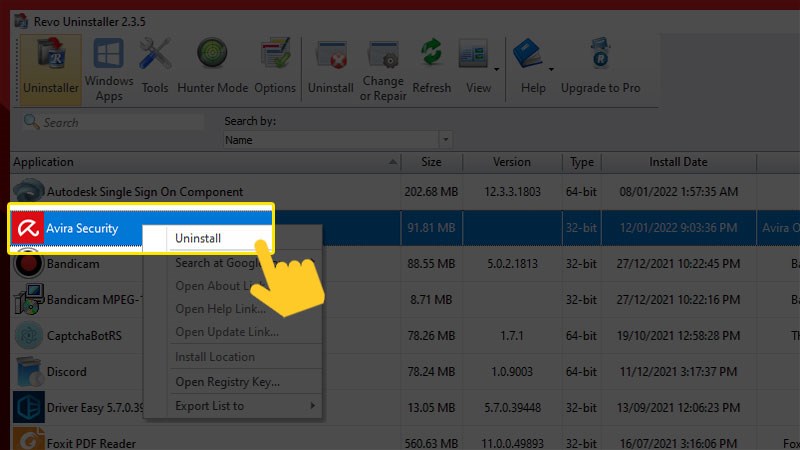The height and width of the screenshot is (450, 800).
Task: Click the Foxit PDF Reader icon
Action: tap(28, 440)
